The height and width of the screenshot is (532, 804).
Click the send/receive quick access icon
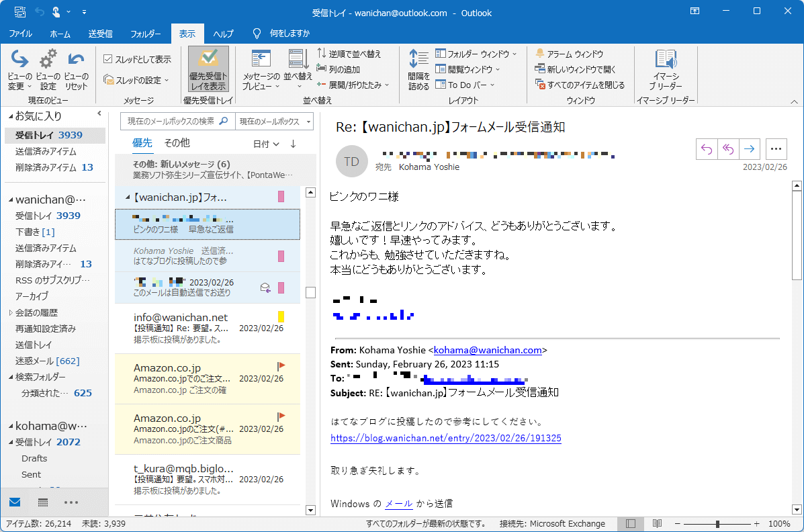tap(20, 12)
